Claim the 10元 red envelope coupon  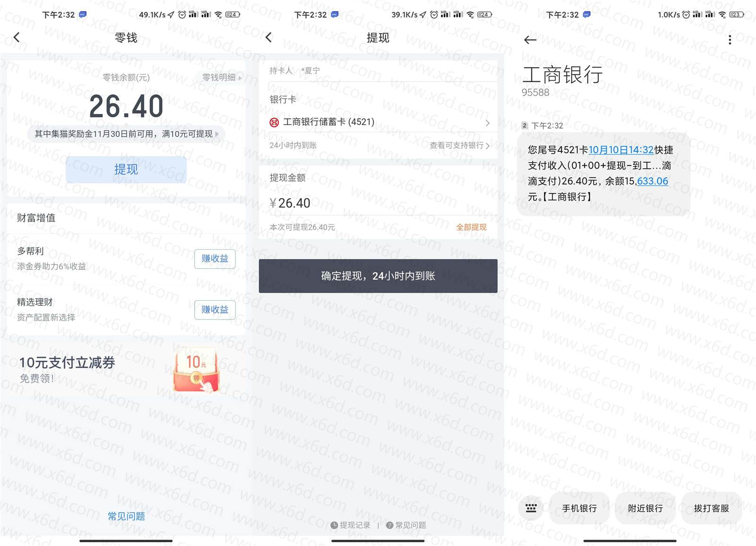click(197, 370)
